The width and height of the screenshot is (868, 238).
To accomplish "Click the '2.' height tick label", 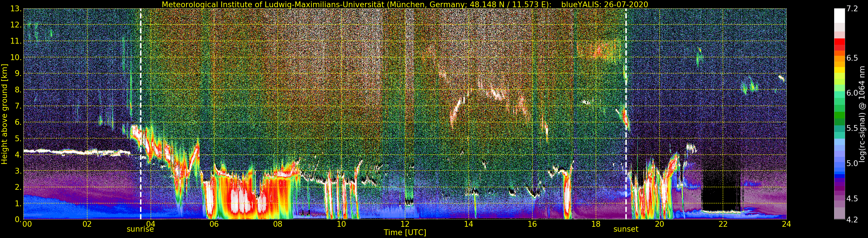I will coord(18,187).
